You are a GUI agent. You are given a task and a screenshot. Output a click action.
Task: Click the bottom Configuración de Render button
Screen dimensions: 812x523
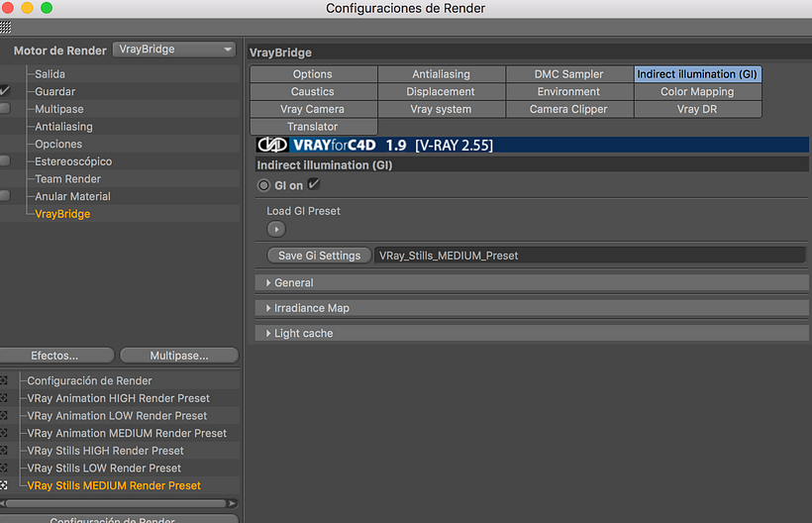119,518
